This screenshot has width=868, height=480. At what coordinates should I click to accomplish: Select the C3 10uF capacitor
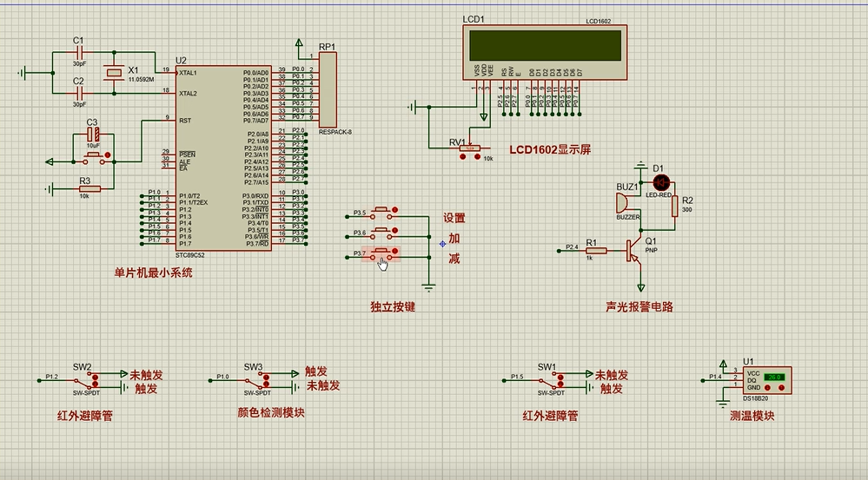[x=92, y=135]
